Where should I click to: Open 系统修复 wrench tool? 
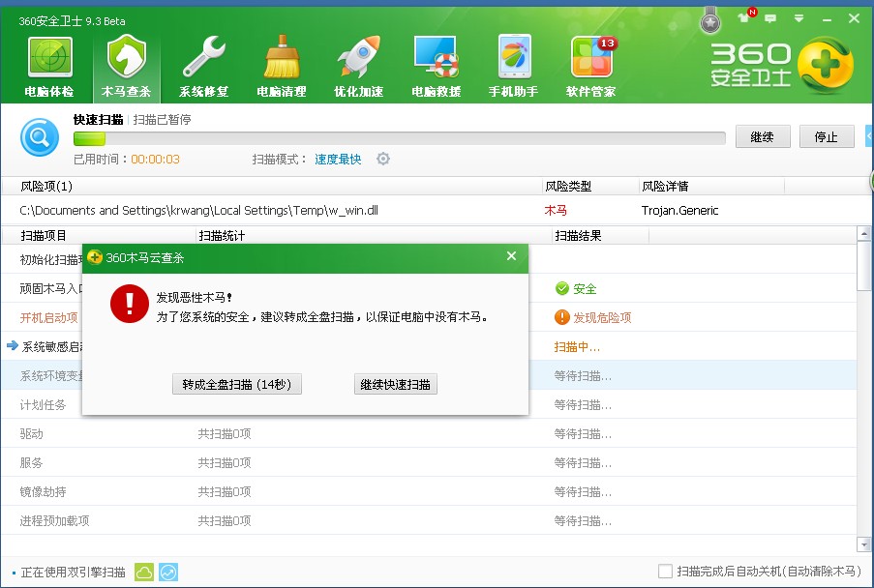[203, 66]
